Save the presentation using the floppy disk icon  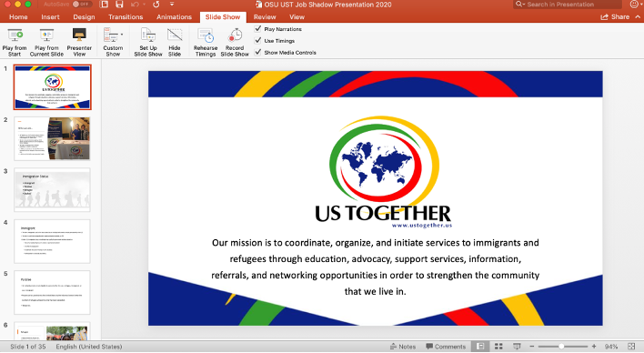119,5
